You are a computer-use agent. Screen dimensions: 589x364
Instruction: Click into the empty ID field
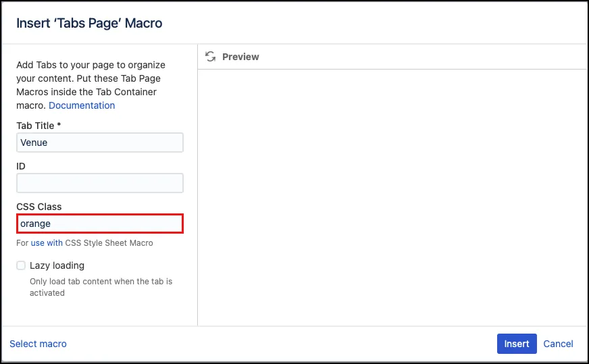coord(100,183)
